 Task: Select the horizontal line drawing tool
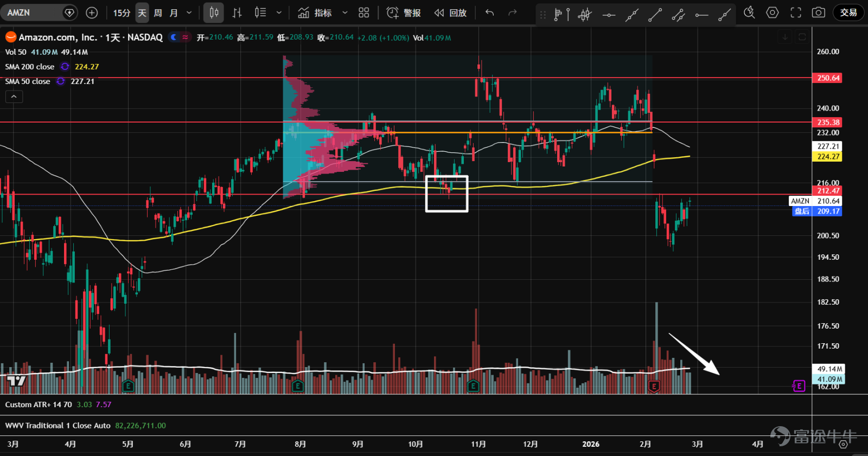(x=609, y=15)
